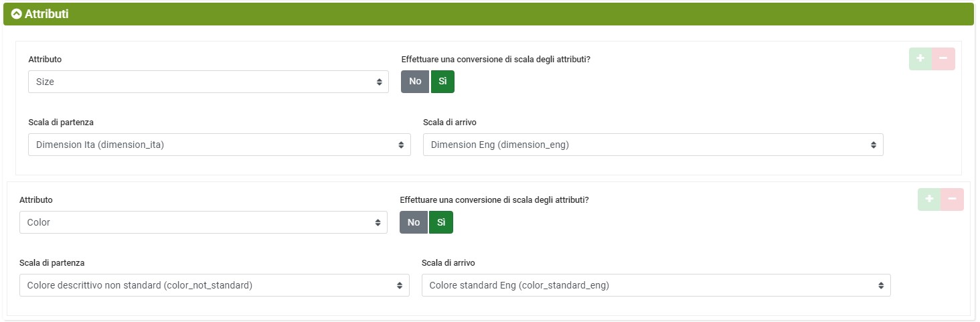The width and height of the screenshot is (980, 322).
Task: Open Colore descrittivo non standard dropdown
Action: pyautogui.click(x=214, y=285)
